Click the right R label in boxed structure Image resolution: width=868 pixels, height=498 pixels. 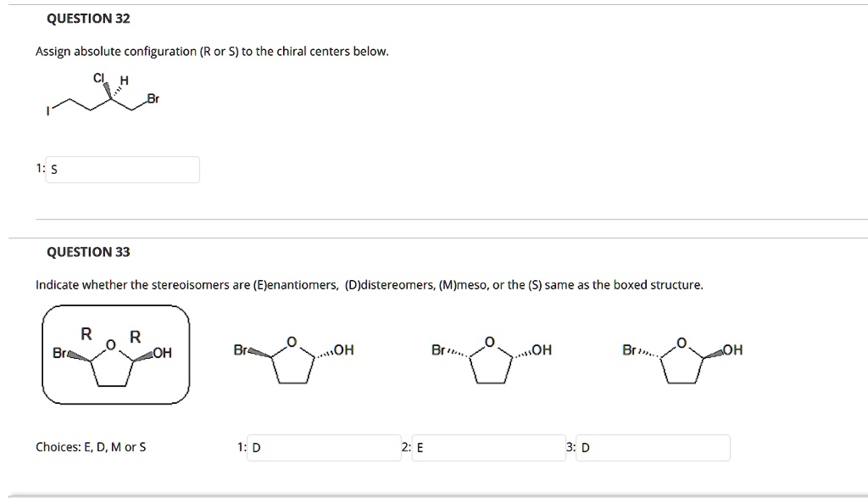pyautogui.click(x=135, y=335)
